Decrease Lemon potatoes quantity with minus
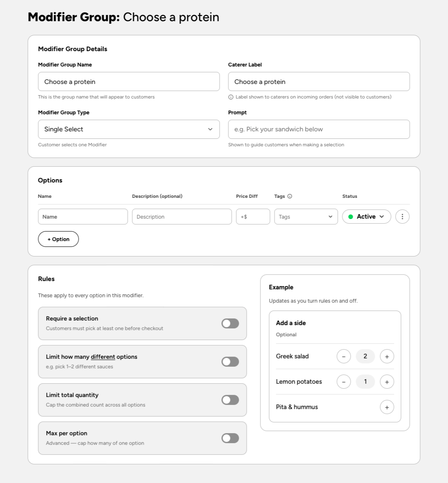 pyautogui.click(x=344, y=382)
